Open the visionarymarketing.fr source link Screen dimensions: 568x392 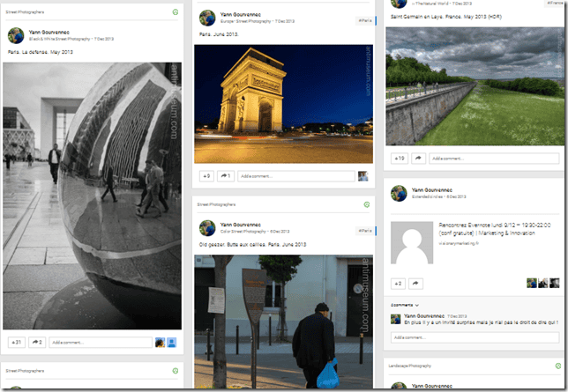(459, 243)
